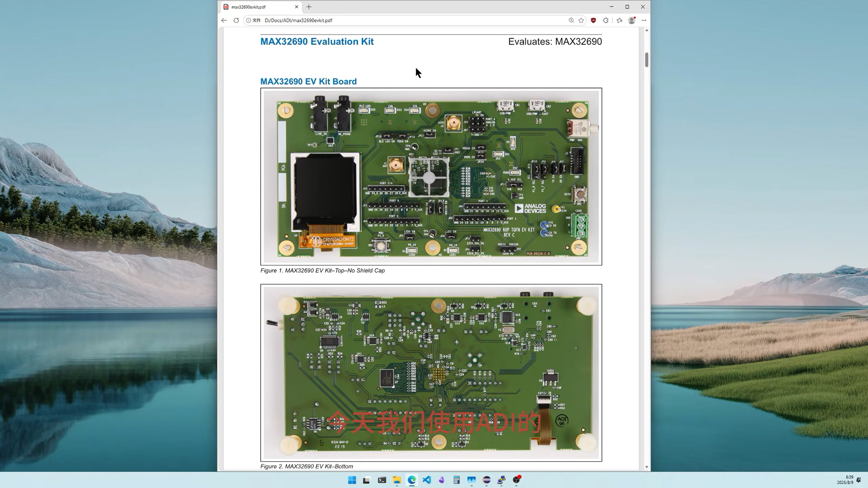Add this page to favorites with star icon

581,20
